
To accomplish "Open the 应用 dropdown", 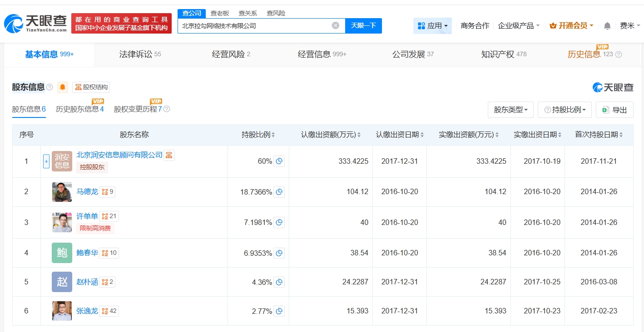I will [x=432, y=26].
